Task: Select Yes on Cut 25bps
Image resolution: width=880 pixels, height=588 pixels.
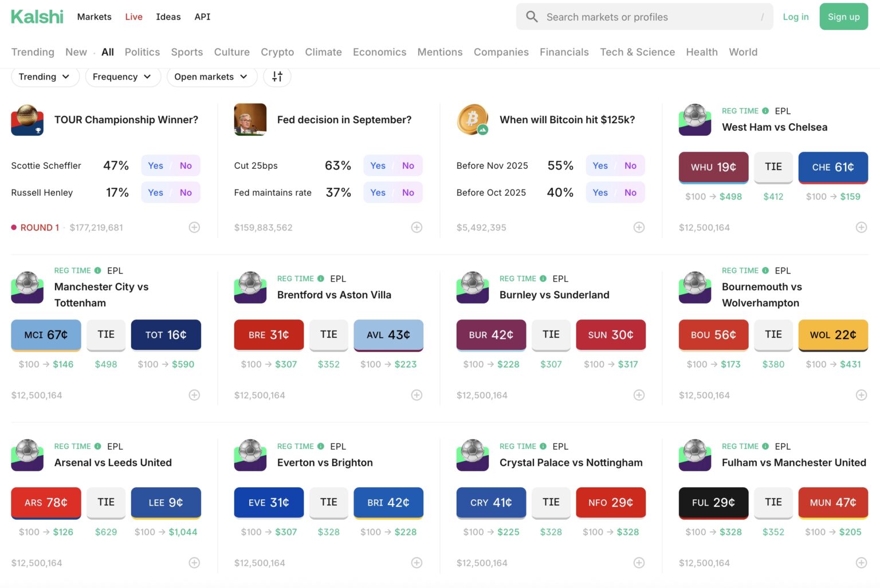Action: tap(378, 165)
